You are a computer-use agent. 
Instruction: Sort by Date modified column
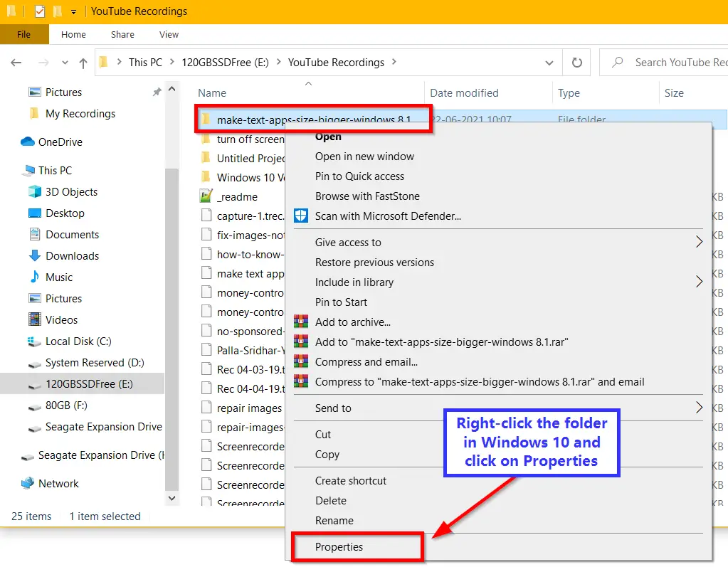[464, 92]
